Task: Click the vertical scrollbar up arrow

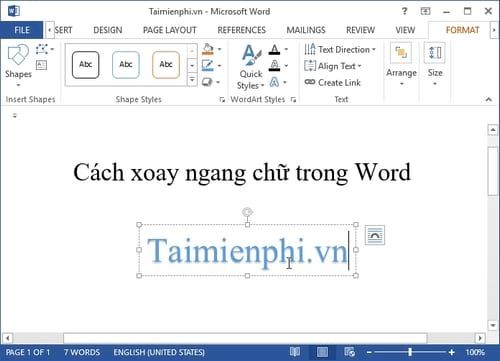Action: coord(493,130)
